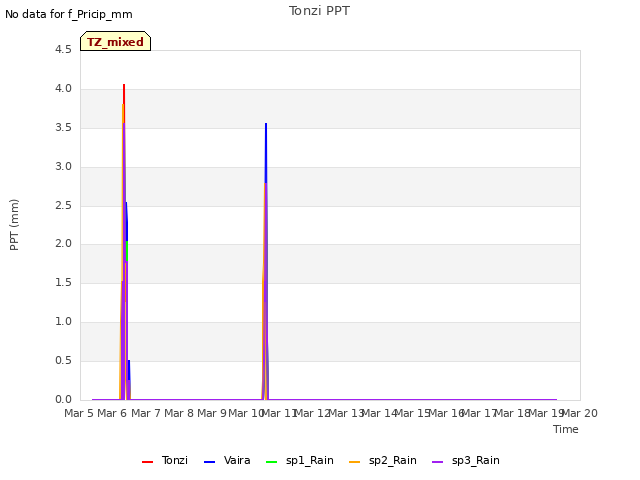Click the Mar 7 x-axis tick label
The height and width of the screenshot is (480, 640).
pyautogui.click(x=146, y=414)
